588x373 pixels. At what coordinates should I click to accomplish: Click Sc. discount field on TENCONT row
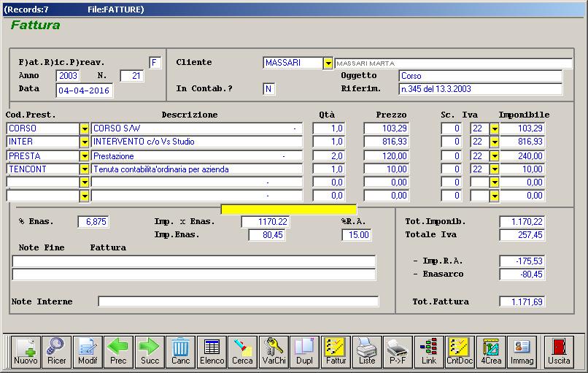tap(452, 169)
